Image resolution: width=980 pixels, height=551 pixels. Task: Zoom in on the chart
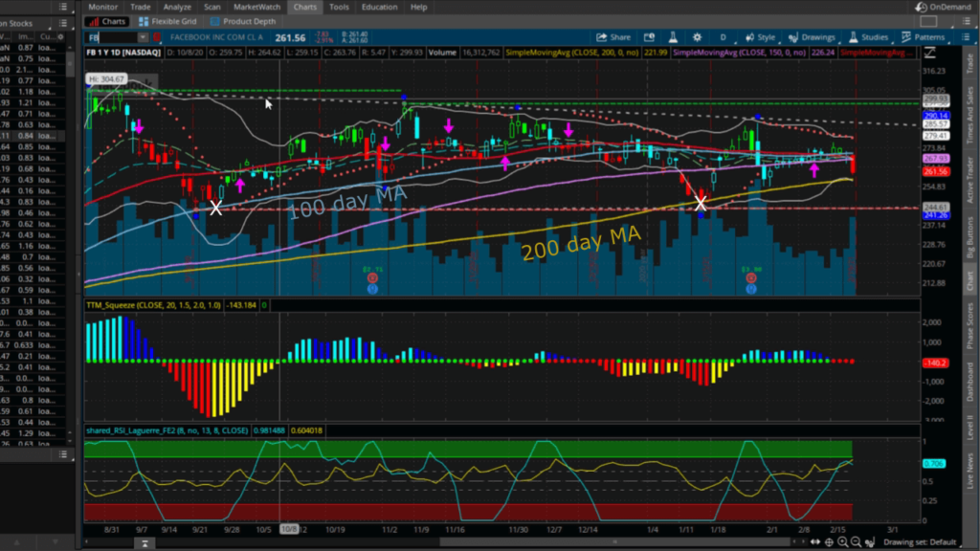(842, 542)
